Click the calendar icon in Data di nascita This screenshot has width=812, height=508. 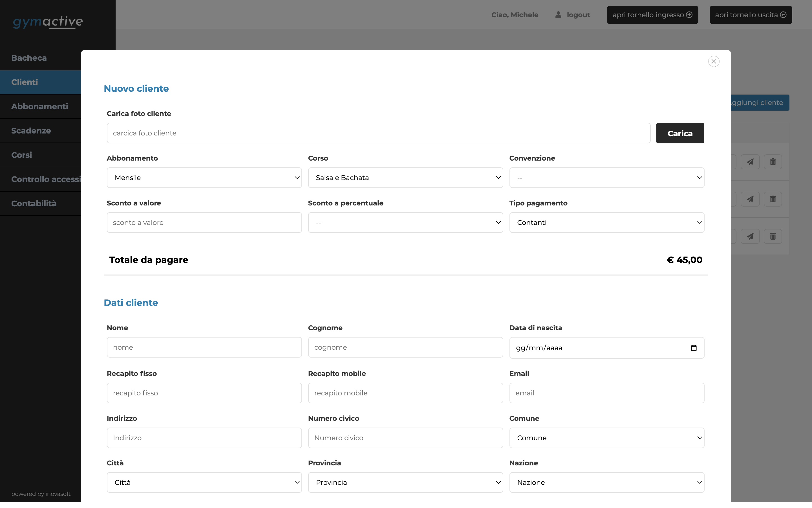694,348
